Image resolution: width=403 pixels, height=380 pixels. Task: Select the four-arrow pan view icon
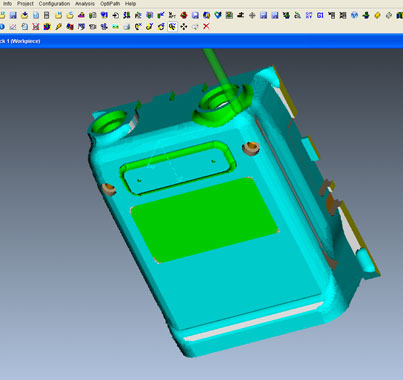(184, 27)
